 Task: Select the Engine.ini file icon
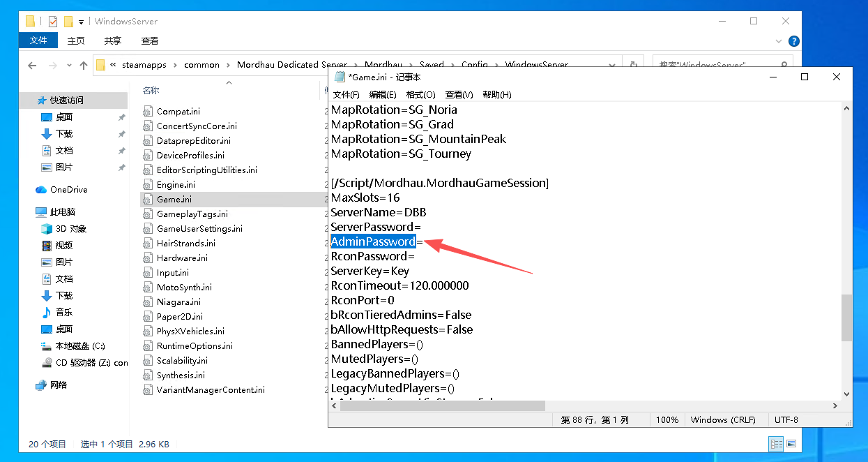pos(147,185)
